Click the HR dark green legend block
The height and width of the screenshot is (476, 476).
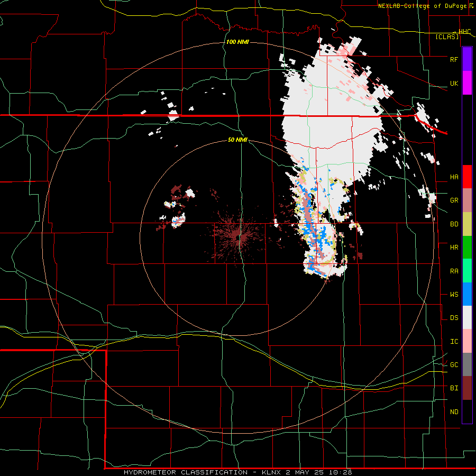467,248
